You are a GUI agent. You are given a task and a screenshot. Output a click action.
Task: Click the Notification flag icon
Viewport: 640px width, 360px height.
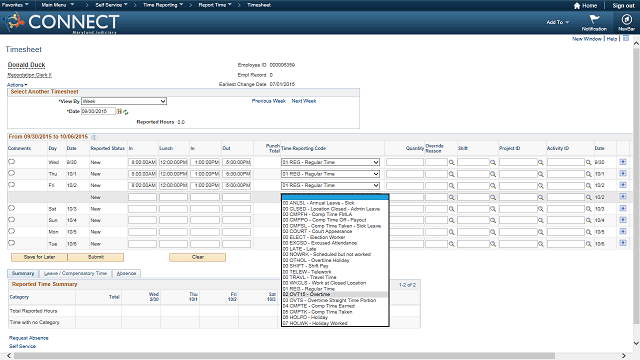(x=594, y=19)
